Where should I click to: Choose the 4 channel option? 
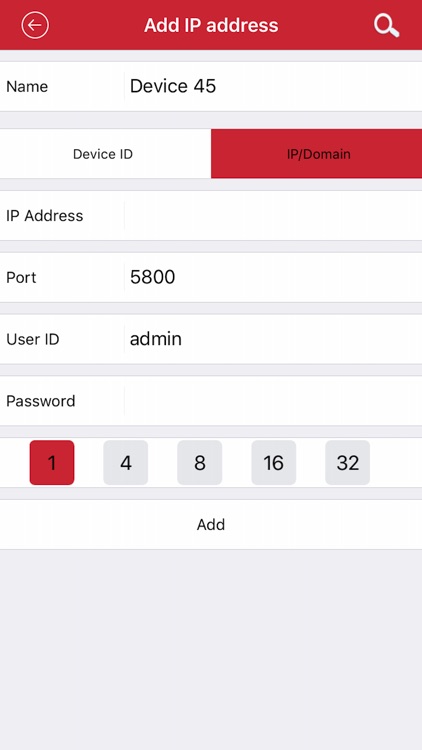[x=126, y=463]
